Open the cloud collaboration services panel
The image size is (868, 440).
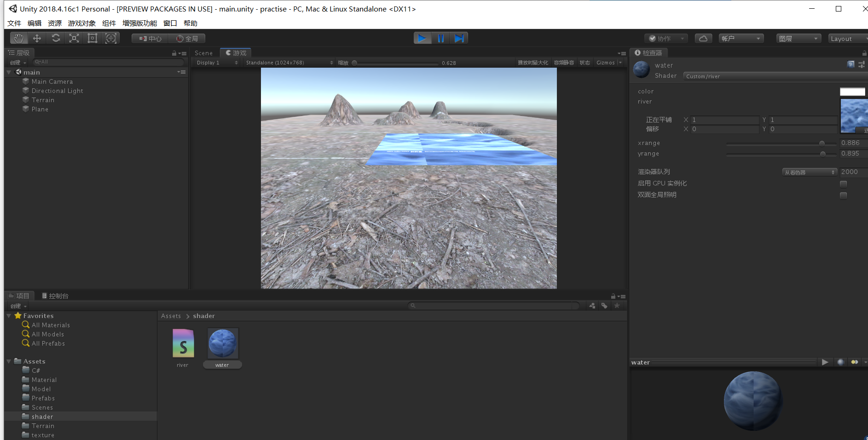tap(703, 38)
